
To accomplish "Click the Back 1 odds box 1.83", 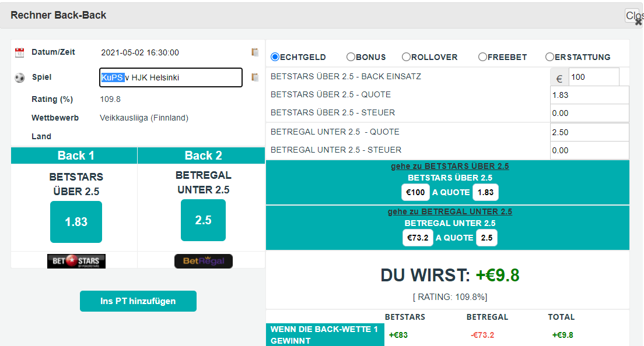I will click(x=76, y=222).
